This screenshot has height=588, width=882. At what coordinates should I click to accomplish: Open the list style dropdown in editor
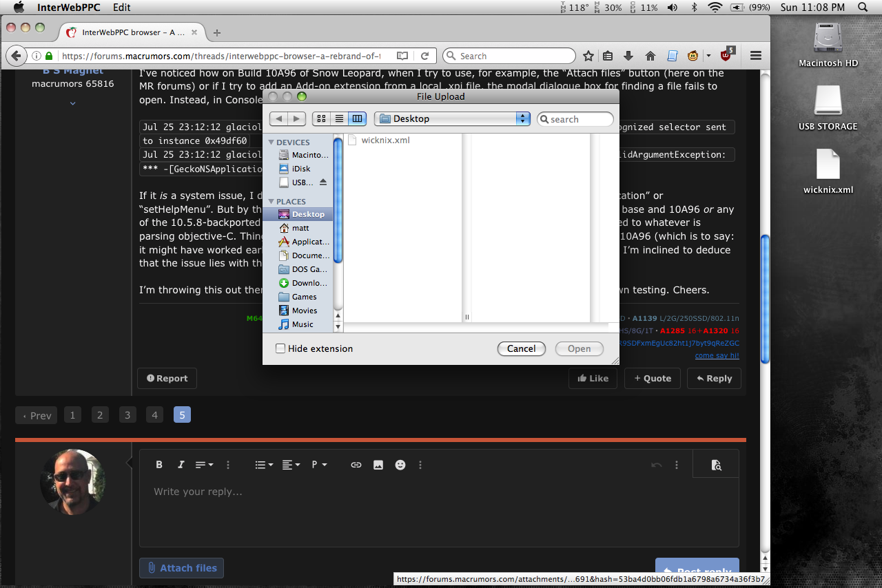[x=264, y=465]
